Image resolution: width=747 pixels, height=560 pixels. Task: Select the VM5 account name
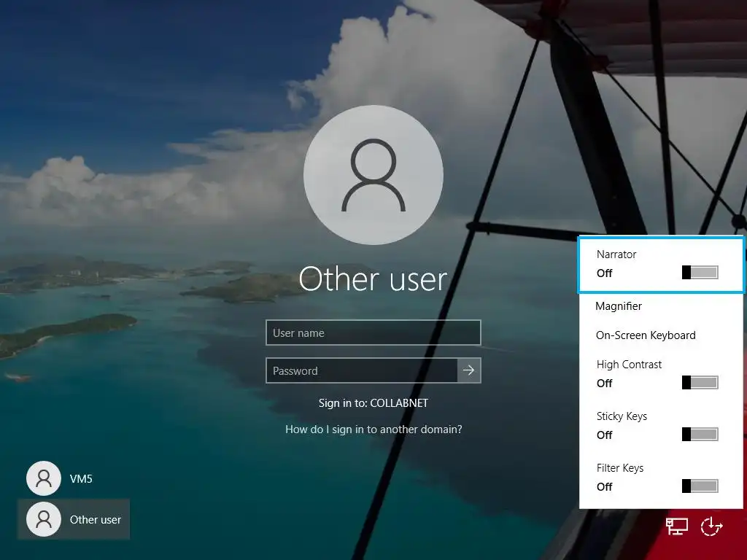81,478
